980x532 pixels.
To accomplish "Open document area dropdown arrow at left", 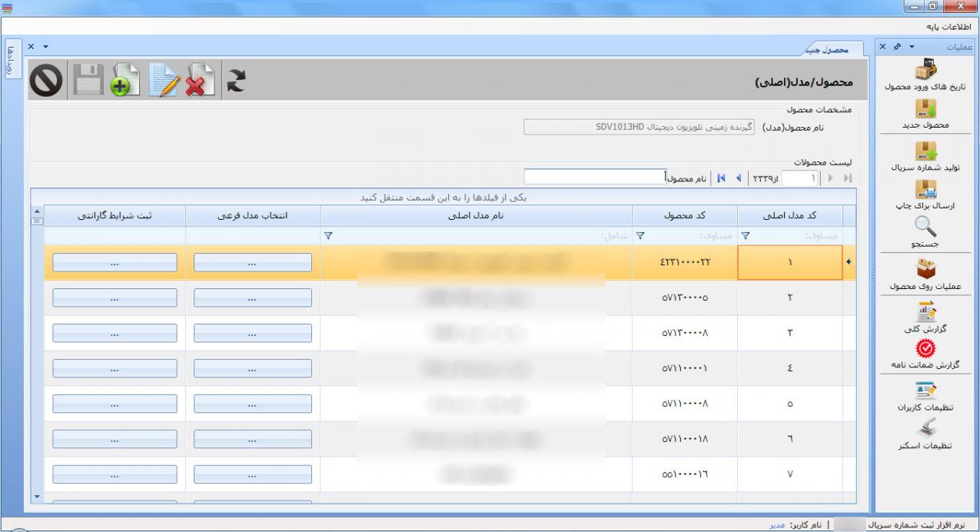I will click(45, 48).
